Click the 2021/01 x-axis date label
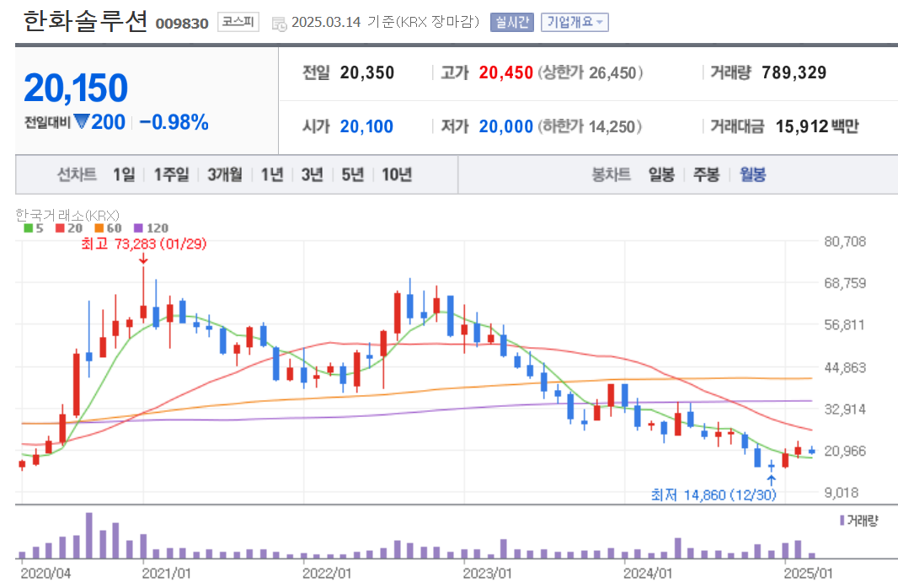Image resolution: width=898 pixels, height=588 pixels. 166,573
